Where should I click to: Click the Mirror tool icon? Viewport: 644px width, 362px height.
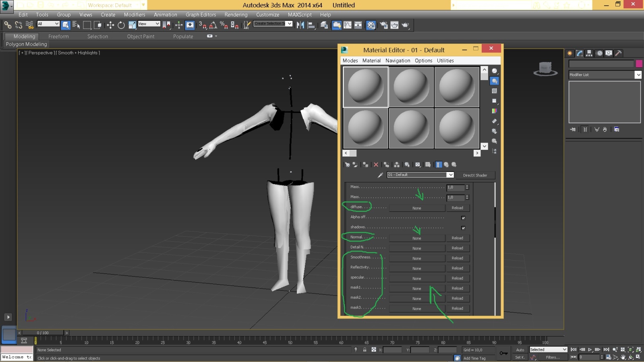coord(300,25)
